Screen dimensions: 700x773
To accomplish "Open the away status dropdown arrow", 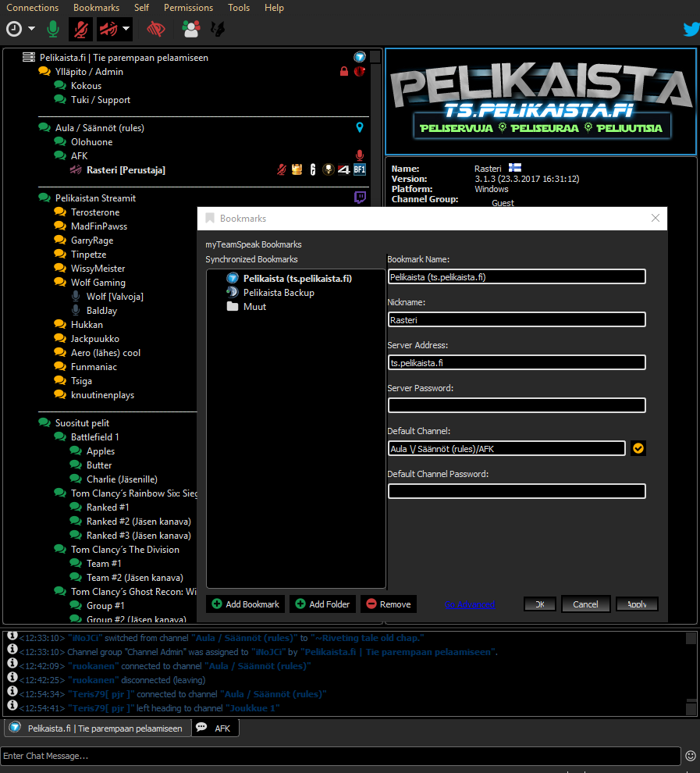I will pos(31,29).
